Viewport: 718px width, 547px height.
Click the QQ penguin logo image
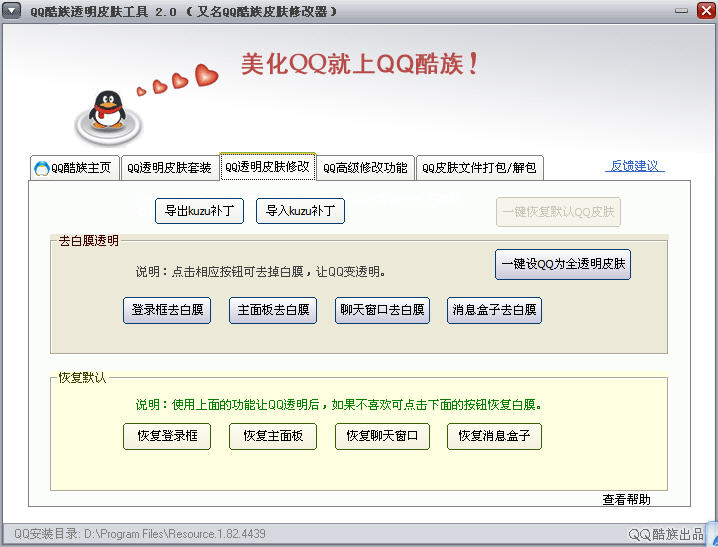[109, 118]
